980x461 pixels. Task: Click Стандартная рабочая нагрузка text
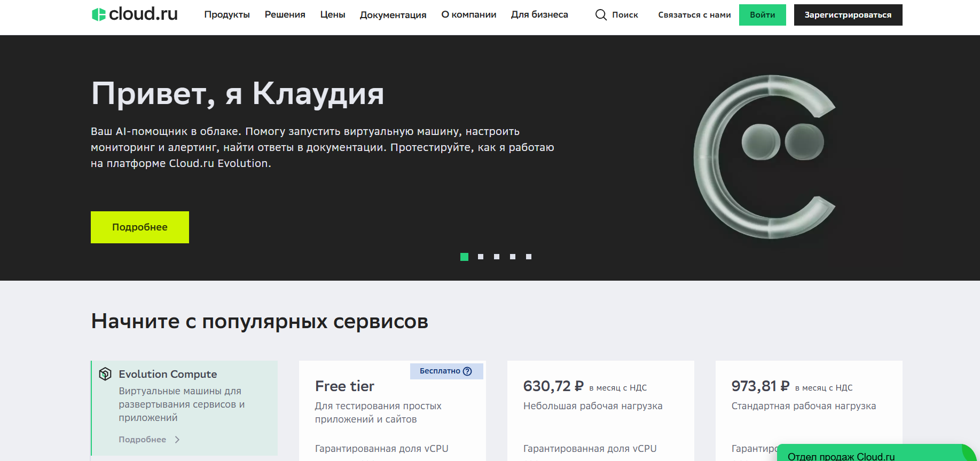tap(804, 406)
